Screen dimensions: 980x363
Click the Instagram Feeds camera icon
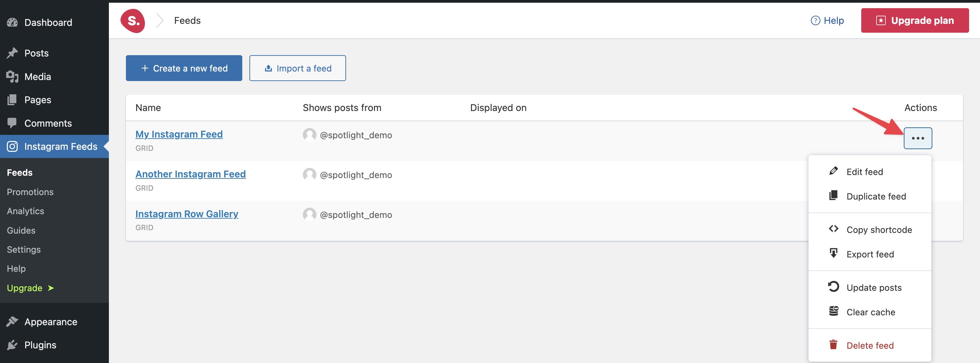[12, 147]
